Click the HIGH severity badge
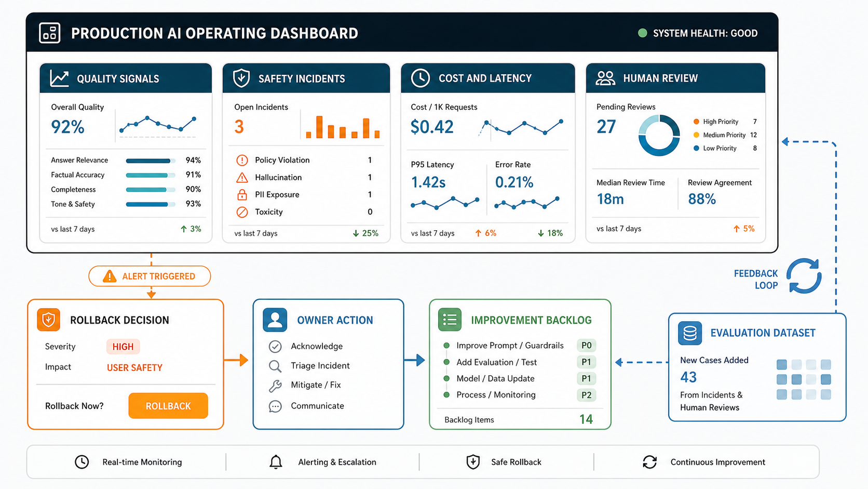The width and height of the screenshot is (868, 489). click(x=123, y=347)
